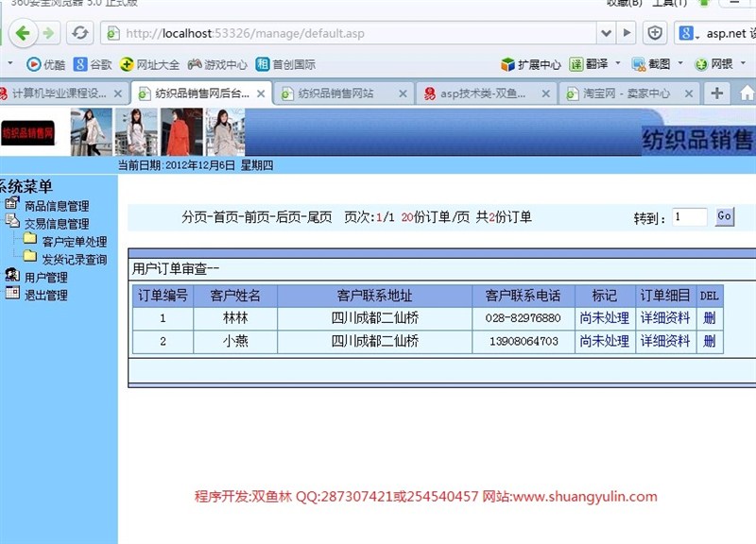Click the home icon beside new tab
This screenshot has height=544, width=756.
[x=747, y=93]
